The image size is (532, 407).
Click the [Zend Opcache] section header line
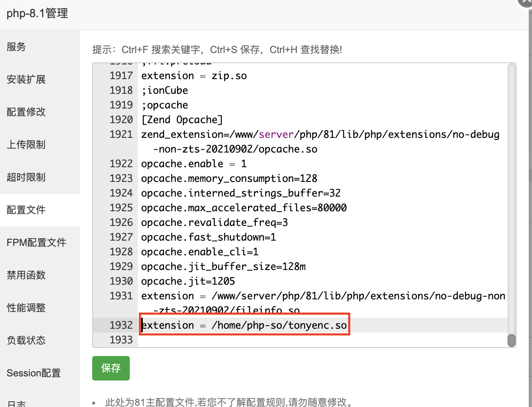pyautogui.click(x=182, y=120)
